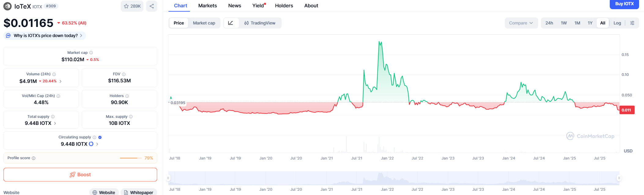644x195 pixels.
Task: Open the Compare dropdown
Action: click(x=521, y=23)
